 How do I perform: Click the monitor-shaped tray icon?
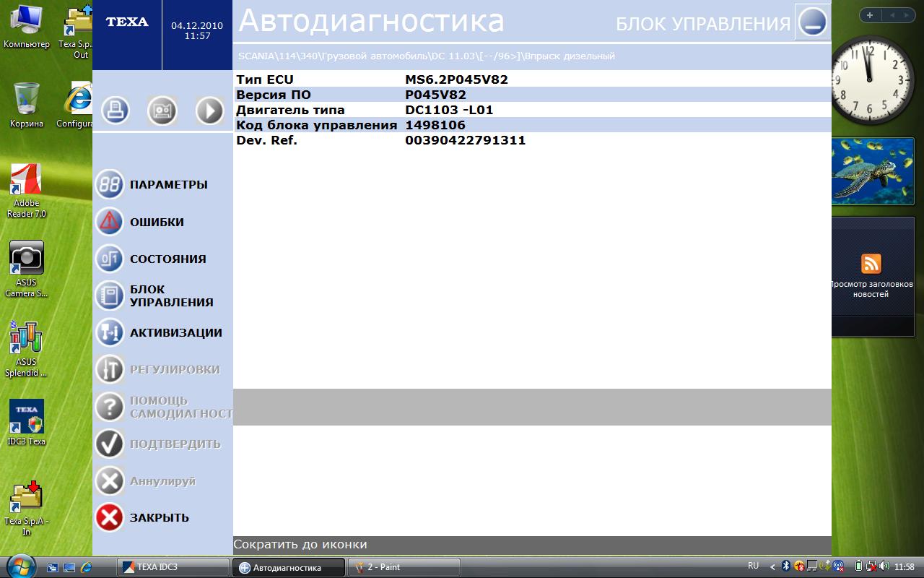[812, 566]
